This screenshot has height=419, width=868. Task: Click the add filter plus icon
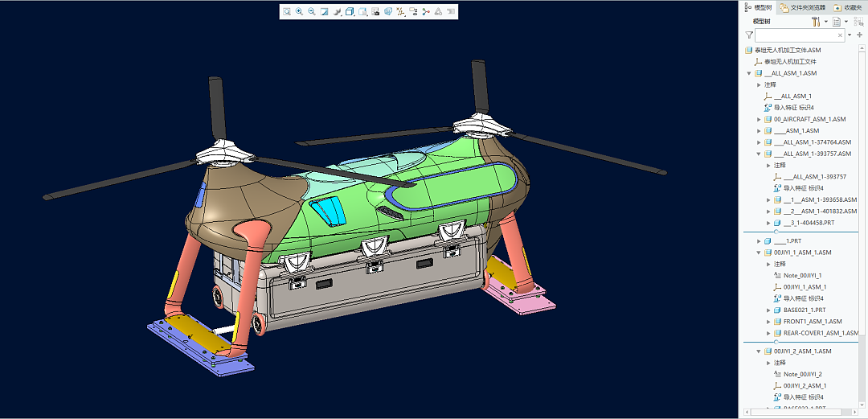pyautogui.click(x=860, y=35)
